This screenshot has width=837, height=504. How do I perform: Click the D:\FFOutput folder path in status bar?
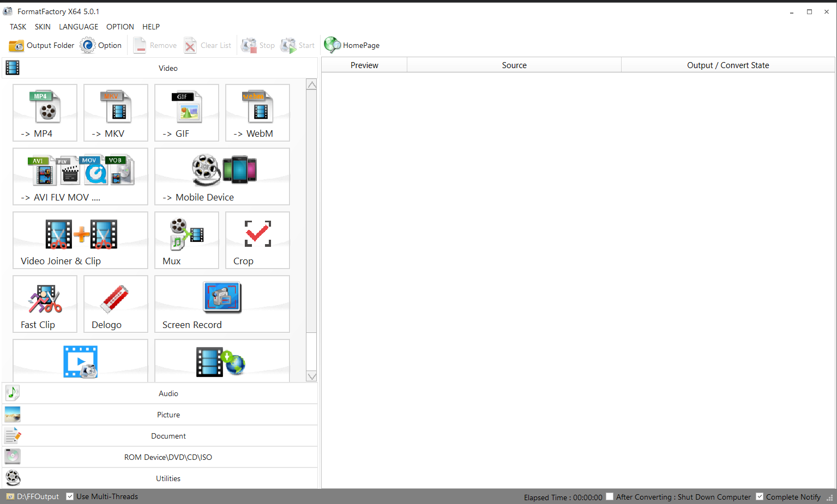click(33, 496)
